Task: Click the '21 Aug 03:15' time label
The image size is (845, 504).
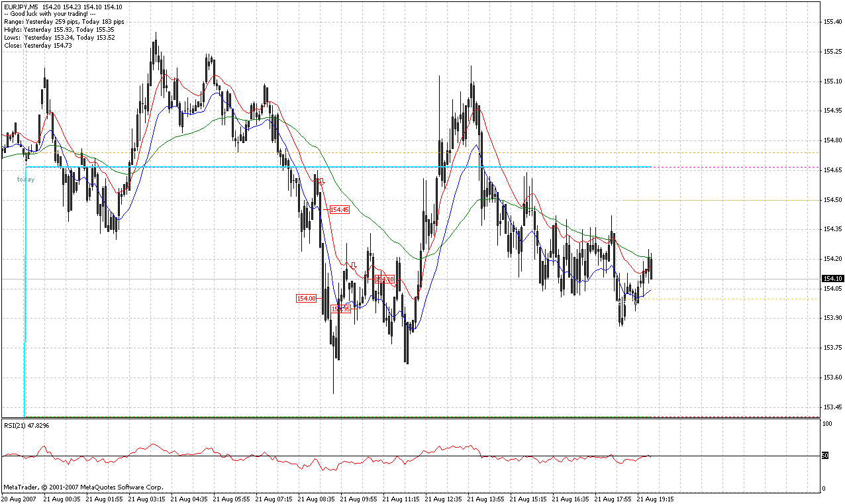Action: click(x=148, y=498)
